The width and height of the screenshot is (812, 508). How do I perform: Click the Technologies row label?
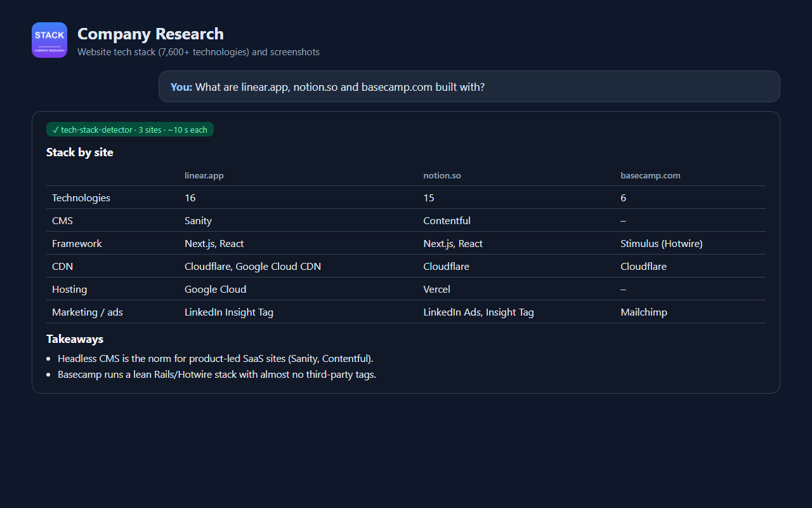(x=81, y=197)
